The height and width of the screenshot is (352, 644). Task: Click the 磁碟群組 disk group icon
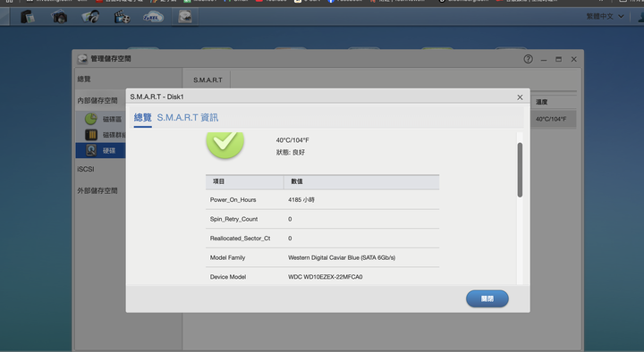[90, 135]
